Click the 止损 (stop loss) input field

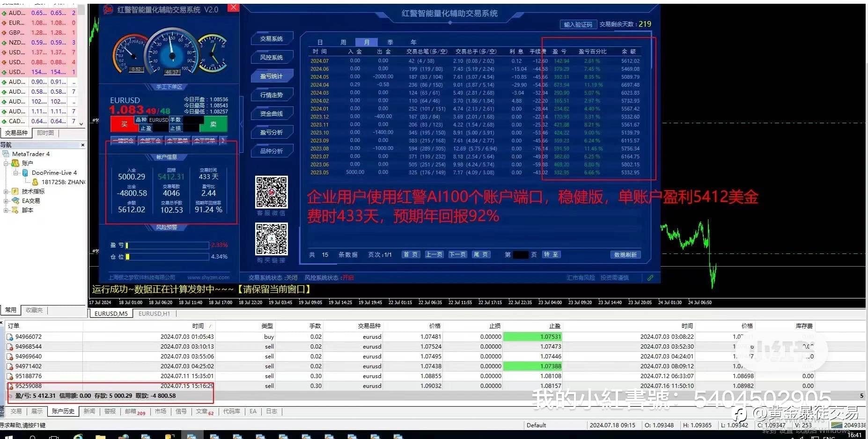[x=192, y=128]
